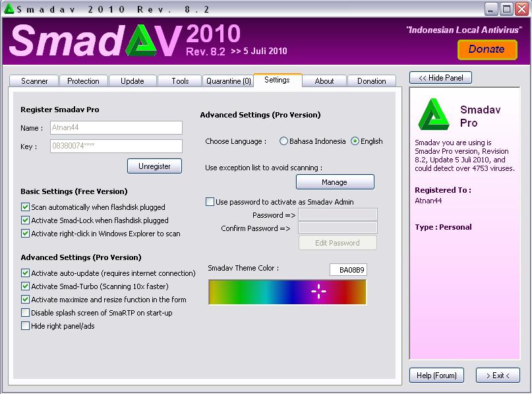Screen dimensions: 532x394
Task: Click 'Choose Language :' label
Action: (x=236, y=141)
